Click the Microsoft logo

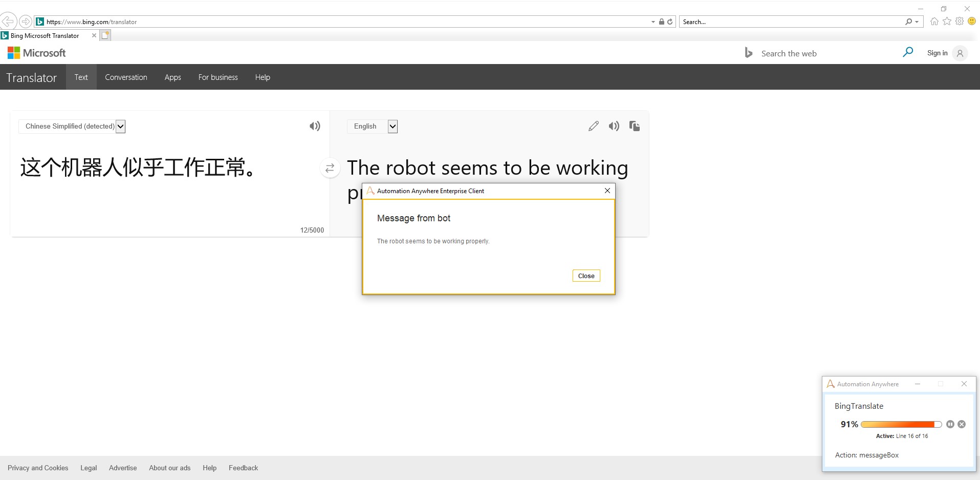click(x=37, y=53)
